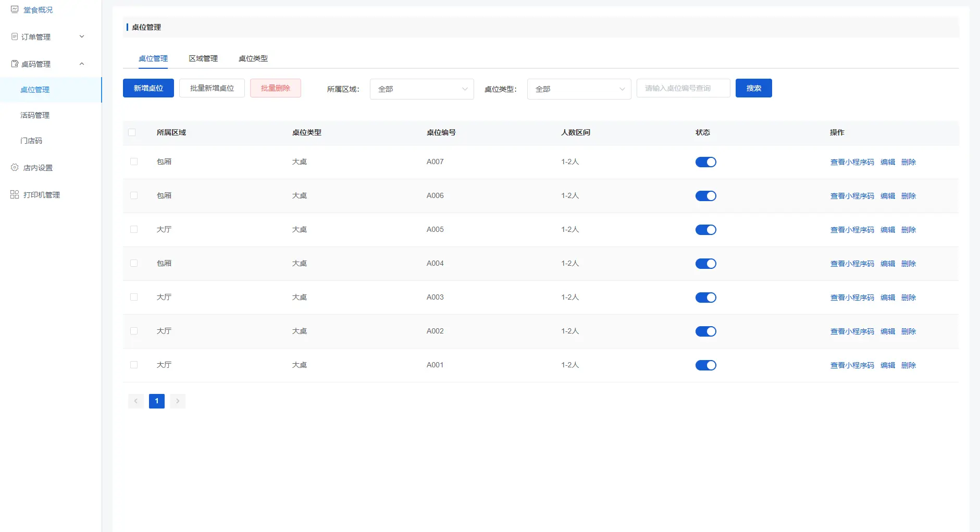This screenshot has height=532, width=980.
Task: Delete table A005
Action: coord(909,230)
